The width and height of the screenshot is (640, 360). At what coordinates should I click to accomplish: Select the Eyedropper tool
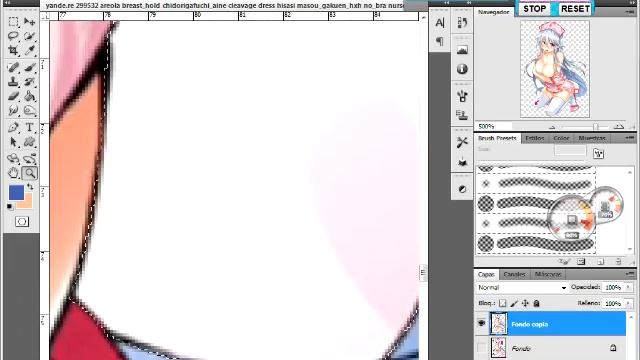[x=29, y=51]
